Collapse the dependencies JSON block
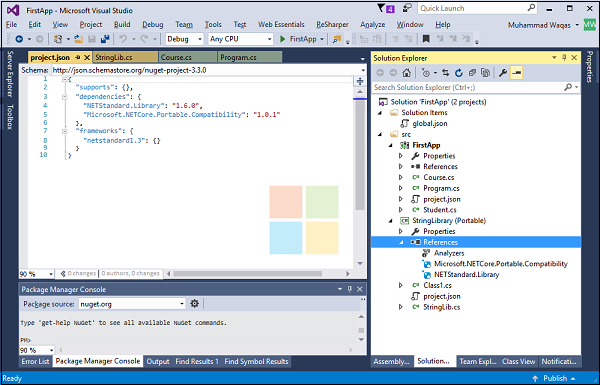The image size is (600, 385). (x=65, y=97)
